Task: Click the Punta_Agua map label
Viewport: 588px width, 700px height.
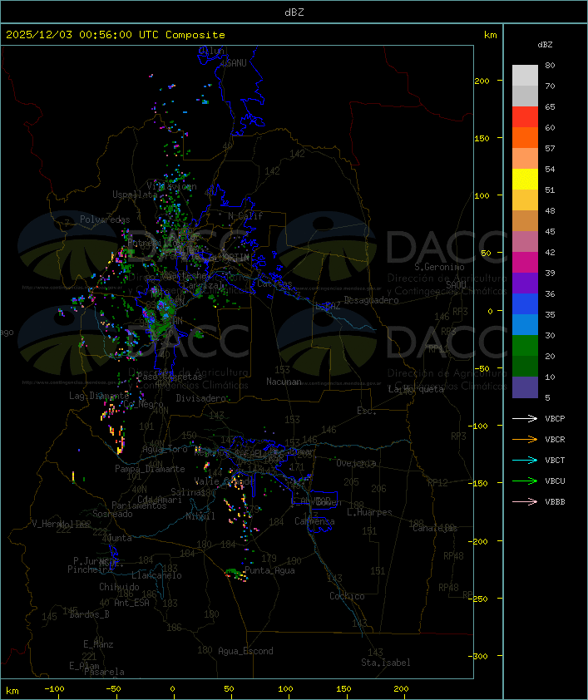Action: click(269, 570)
